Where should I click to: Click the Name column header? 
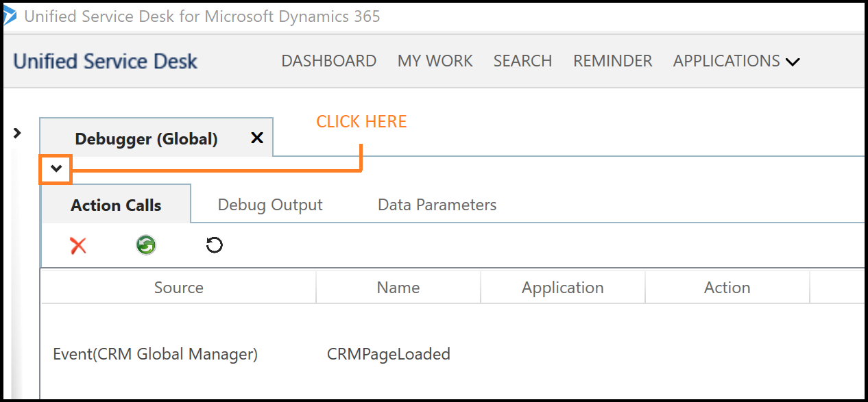click(x=398, y=287)
